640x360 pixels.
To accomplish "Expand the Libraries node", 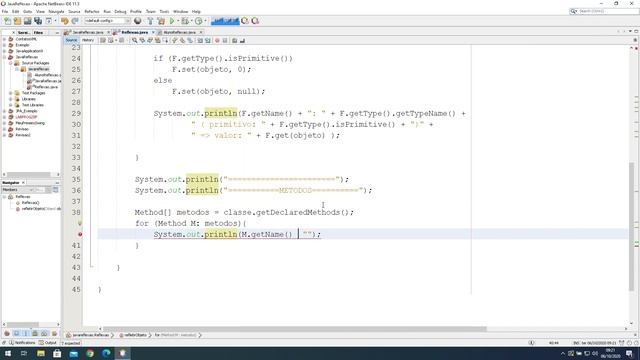I will [11, 99].
